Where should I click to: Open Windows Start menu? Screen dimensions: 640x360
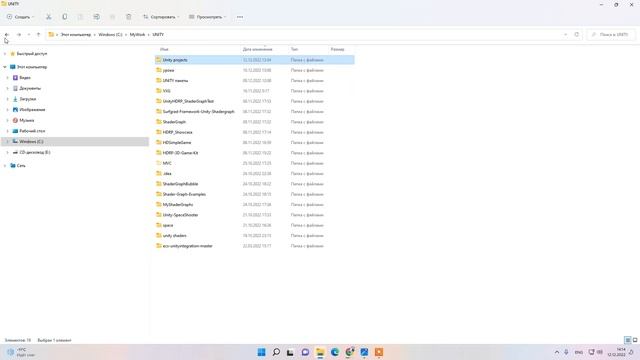click(x=262, y=352)
